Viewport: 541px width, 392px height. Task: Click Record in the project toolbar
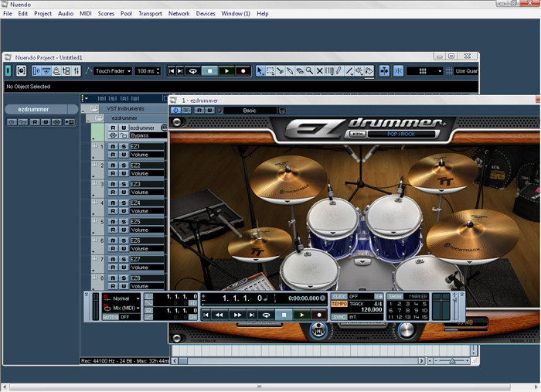(243, 71)
